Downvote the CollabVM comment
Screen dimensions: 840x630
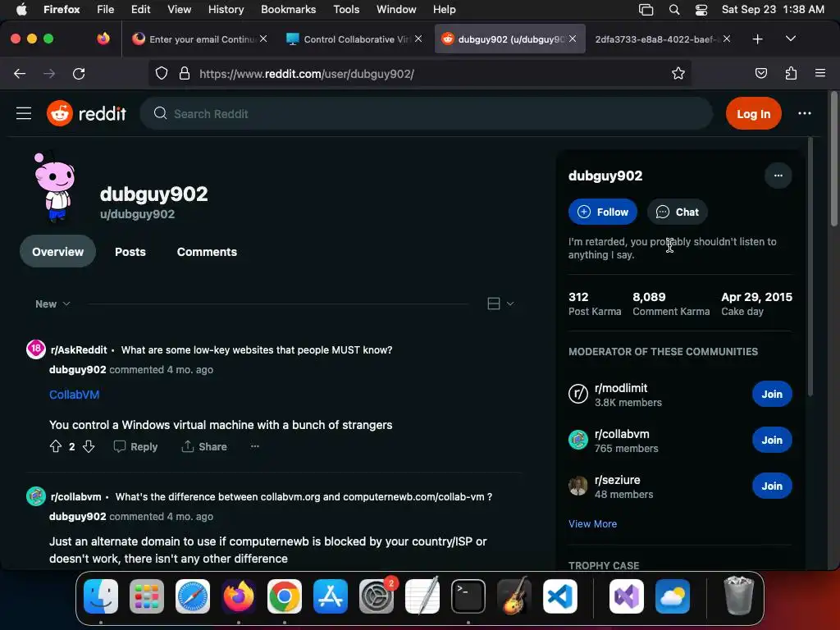89,446
